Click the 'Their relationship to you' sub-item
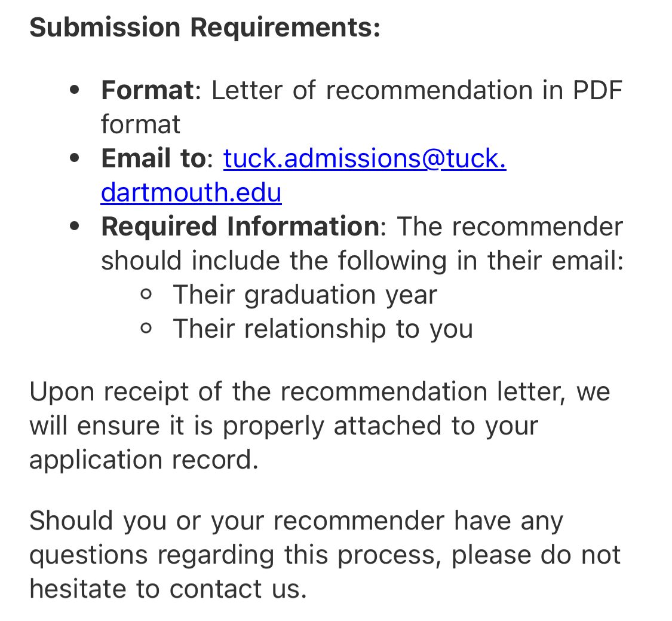The width and height of the screenshot is (672, 621). (323, 329)
